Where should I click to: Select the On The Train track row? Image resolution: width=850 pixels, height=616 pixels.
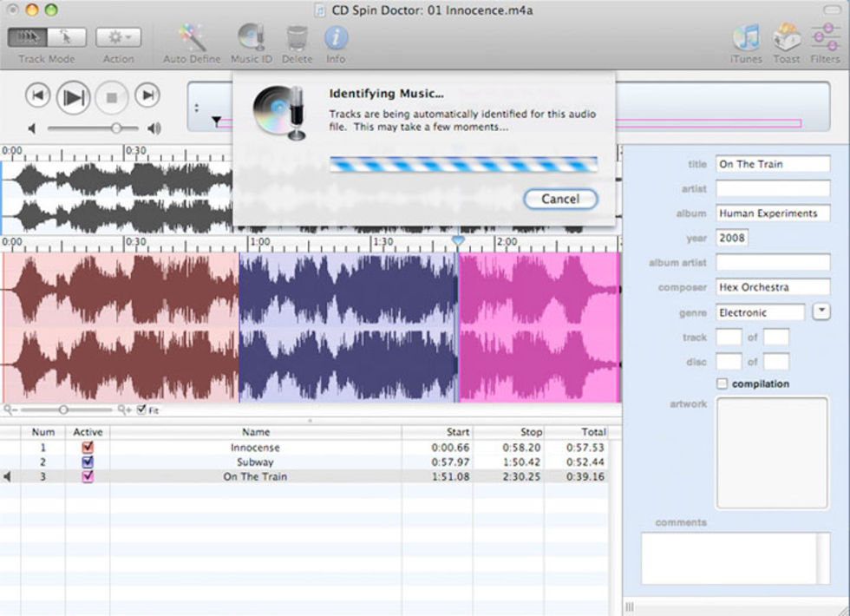tap(255, 476)
